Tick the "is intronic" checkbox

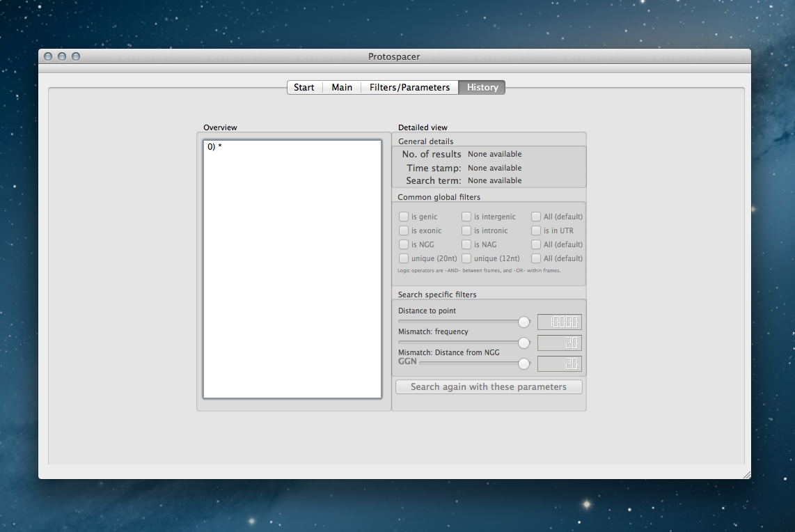(466, 230)
